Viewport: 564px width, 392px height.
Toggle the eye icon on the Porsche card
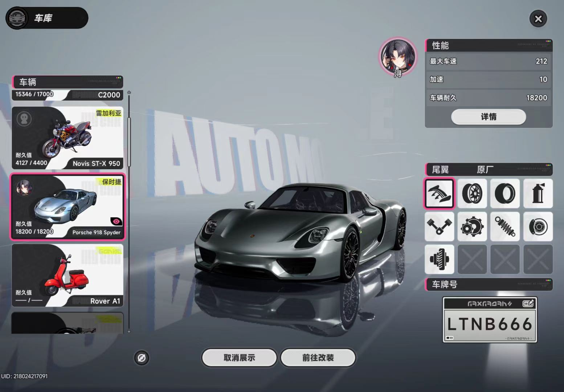tap(116, 221)
